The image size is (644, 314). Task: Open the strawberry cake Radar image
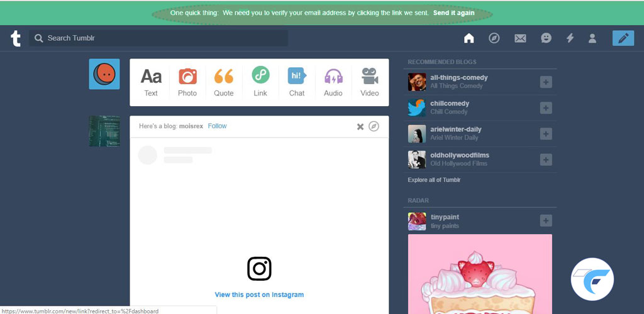click(480, 274)
